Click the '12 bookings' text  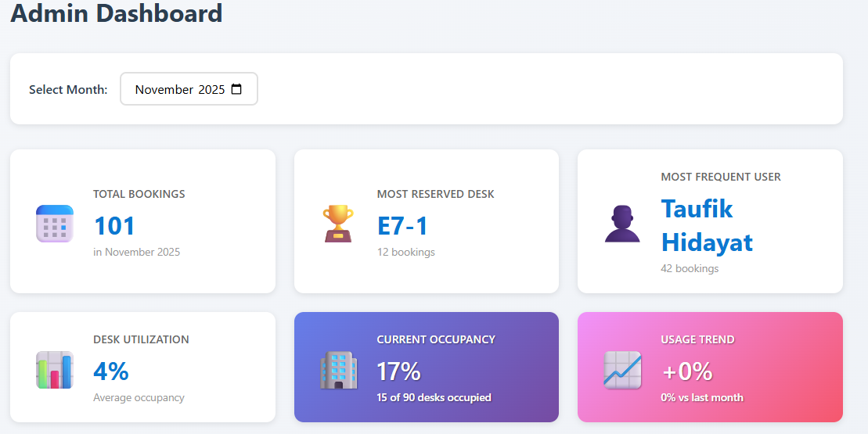click(405, 252)
